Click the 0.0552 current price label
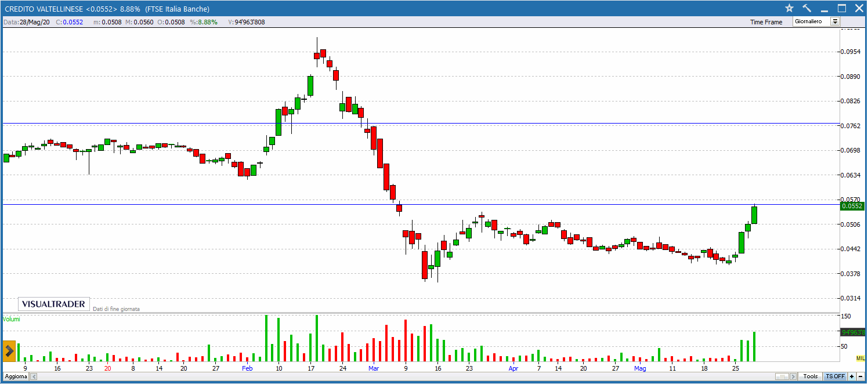The width and height of the screenshot is (868, 384). [x=852, y=206]
